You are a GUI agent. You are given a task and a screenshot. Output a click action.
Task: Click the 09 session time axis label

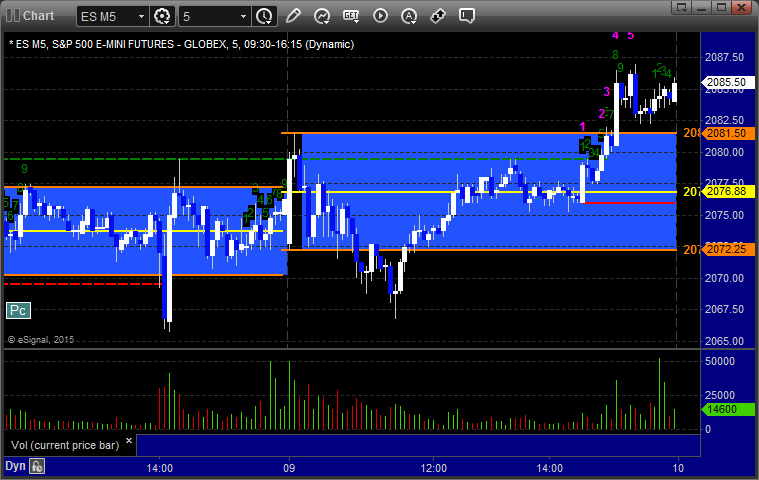click(x=289, y=468)
